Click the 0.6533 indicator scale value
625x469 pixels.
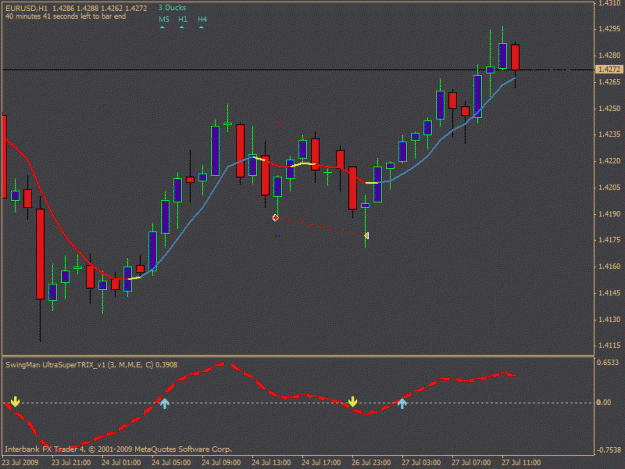[608, 362]
